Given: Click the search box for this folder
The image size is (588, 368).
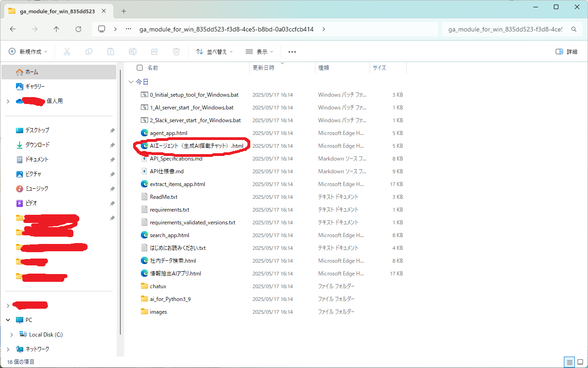Looking at the screenshot, I should (512, 29).
